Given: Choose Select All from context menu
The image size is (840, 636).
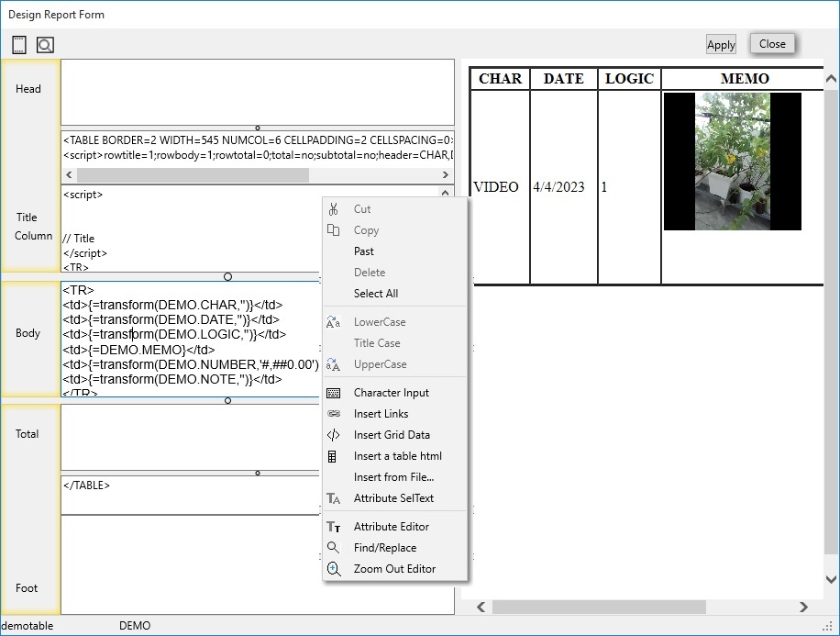Looking at the screenshot, I should click(376, 294).
